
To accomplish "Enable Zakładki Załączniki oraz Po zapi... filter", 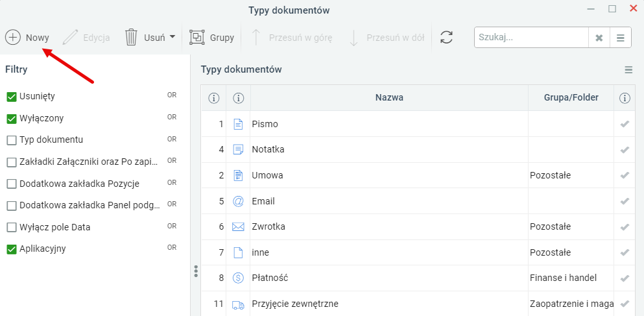I will pyautogui.click(x=12, y=162).
